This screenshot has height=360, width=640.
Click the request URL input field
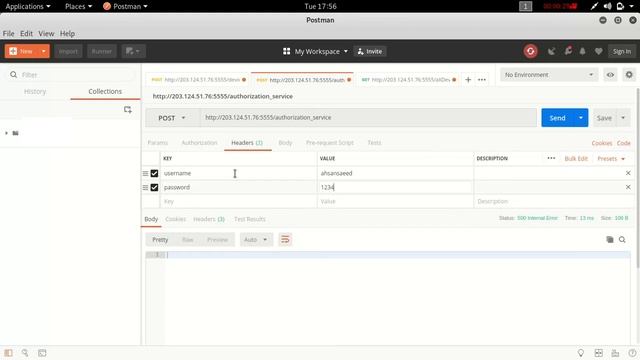[x=369, y=118]
